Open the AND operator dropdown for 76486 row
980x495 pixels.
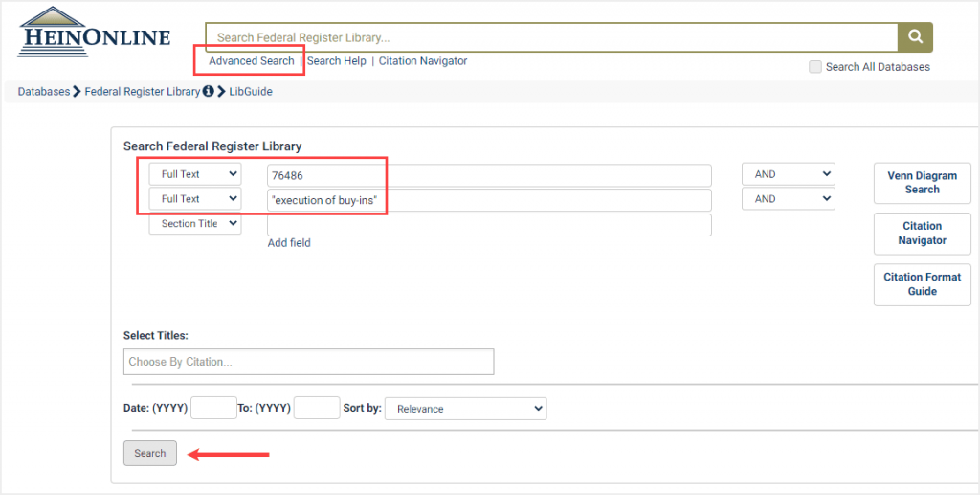coord(789,174)
